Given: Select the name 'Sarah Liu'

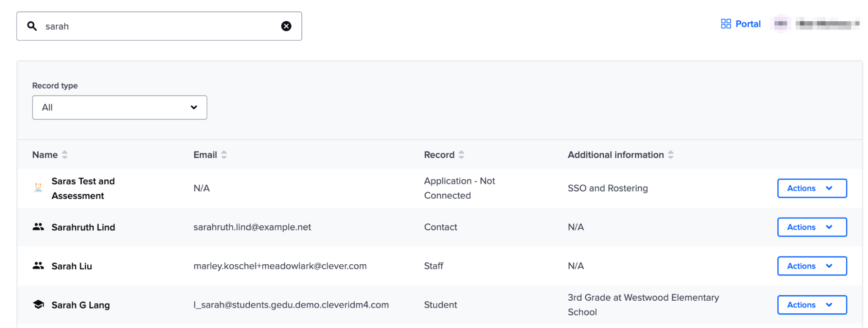Looking at the screenshot, I should click(72, 266).
